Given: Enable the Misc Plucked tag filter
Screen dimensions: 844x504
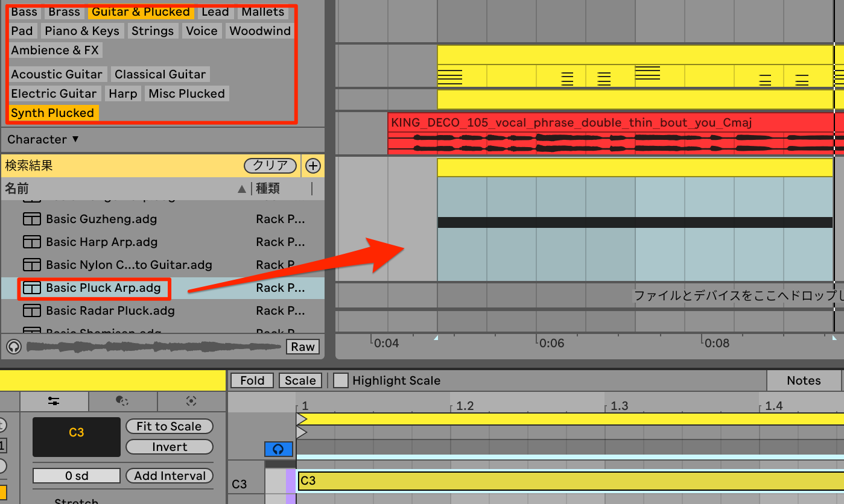Looking at the screenshot, I should [187, 93].
